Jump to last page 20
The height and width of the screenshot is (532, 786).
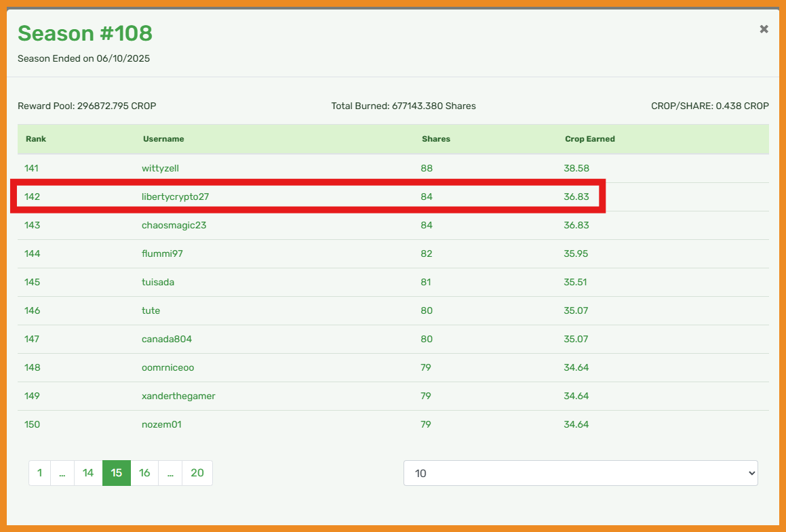click(x=197, y=473)
